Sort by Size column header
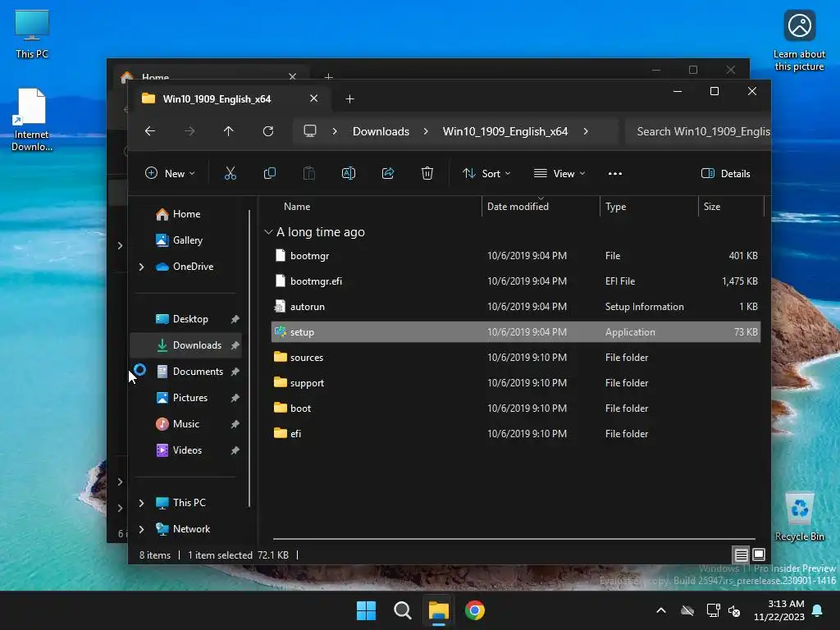This screenshot has height=630, width=840. [x=712, y=206]
